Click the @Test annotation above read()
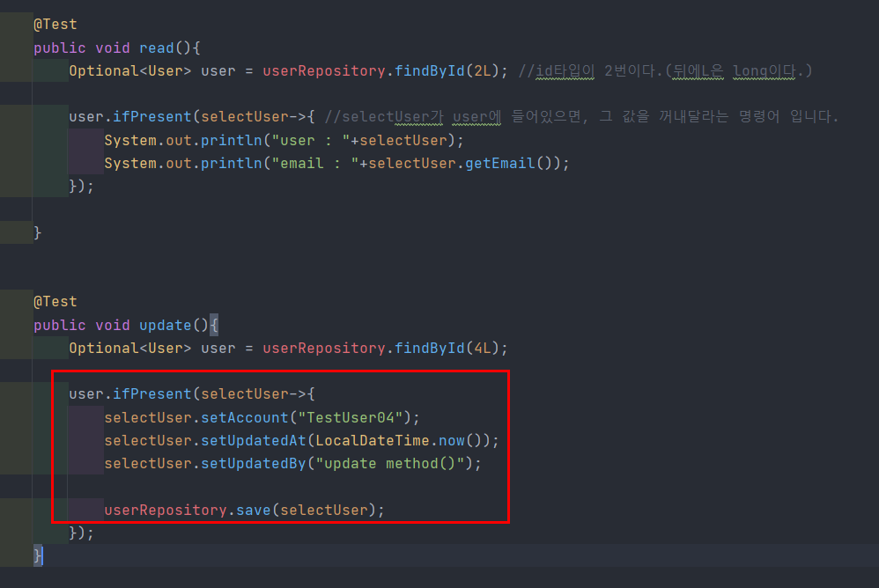The image size is (879, 588). (55, 24)
